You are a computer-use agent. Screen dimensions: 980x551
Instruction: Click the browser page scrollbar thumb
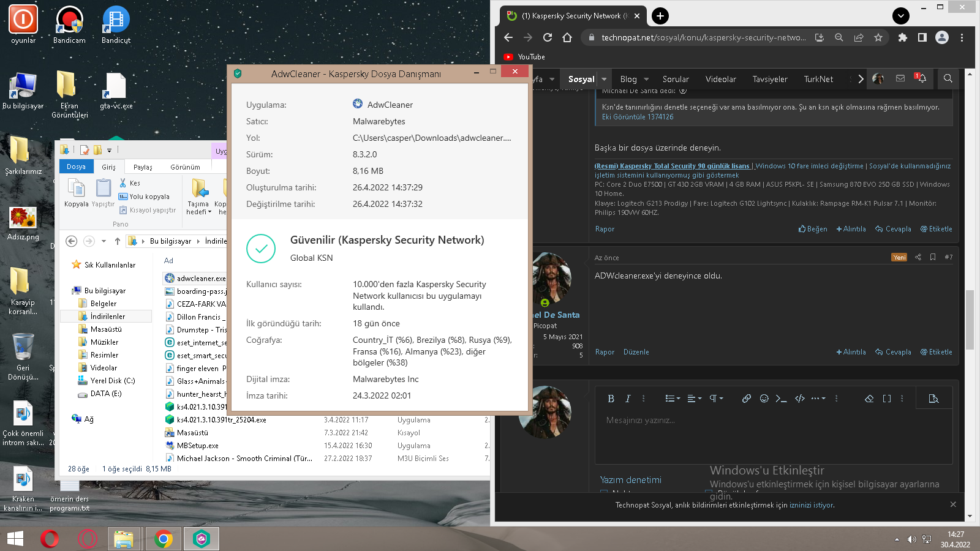pyautogui.click(x=970, y=320)
